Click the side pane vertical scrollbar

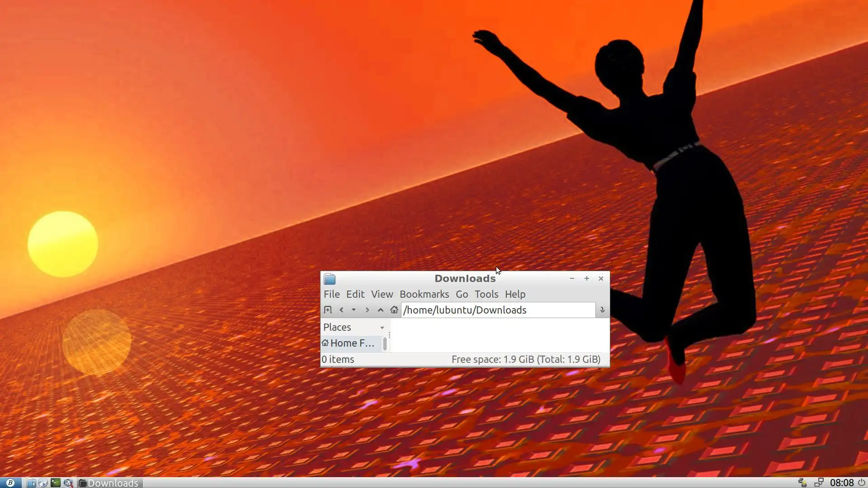pos(385,344)
